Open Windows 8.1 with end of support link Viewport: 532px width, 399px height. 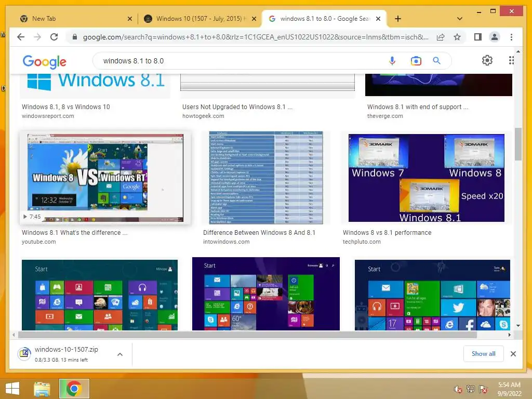pyautogui.click(x=418, y=107)
